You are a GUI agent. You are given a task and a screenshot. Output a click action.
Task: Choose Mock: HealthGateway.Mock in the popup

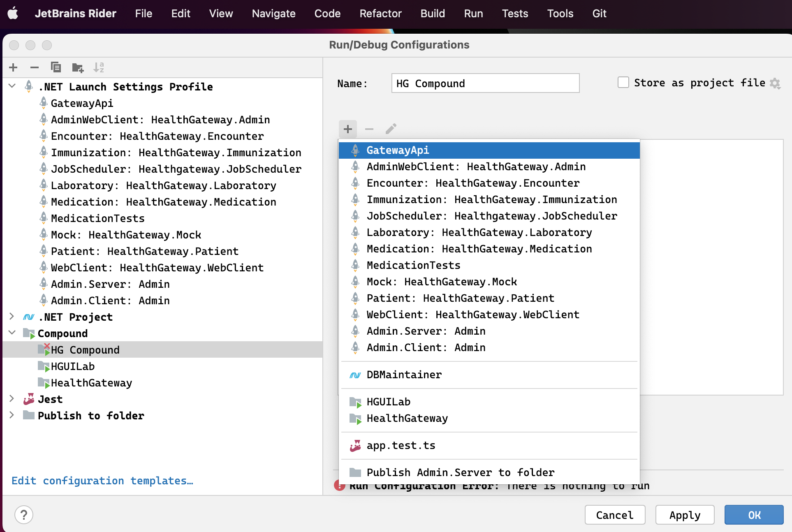[x=489, y=282]
